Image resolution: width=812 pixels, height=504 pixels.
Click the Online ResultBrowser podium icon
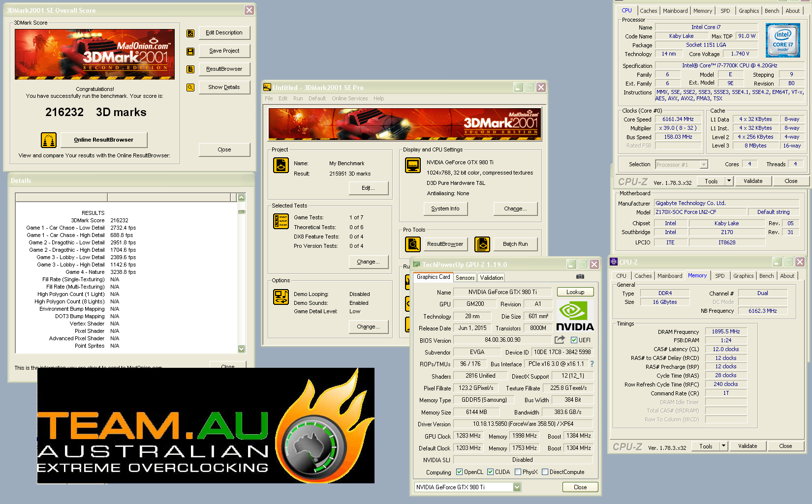click(49, 140)
